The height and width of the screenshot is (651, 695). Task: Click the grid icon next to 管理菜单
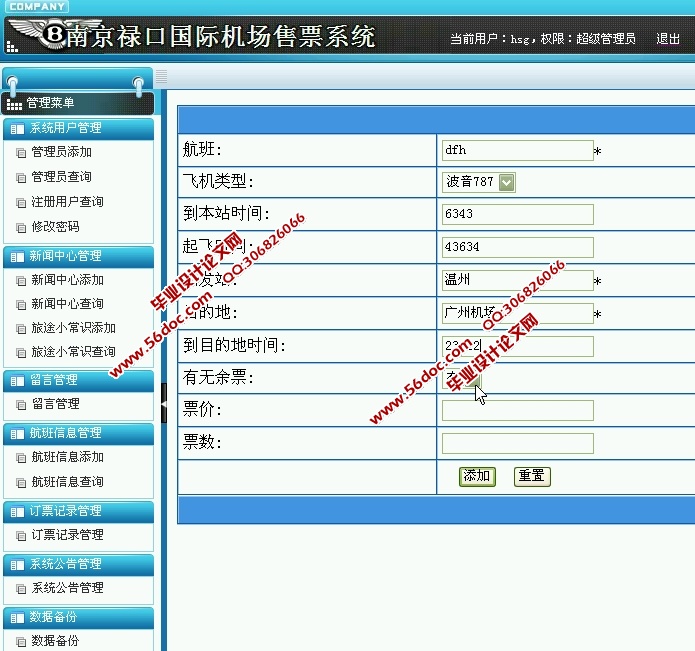14,105
